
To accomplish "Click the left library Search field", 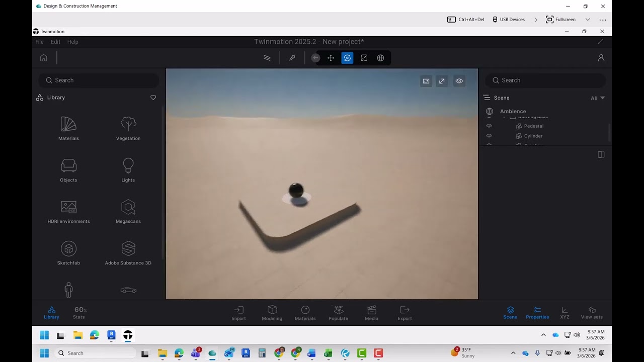I will 99,80.
